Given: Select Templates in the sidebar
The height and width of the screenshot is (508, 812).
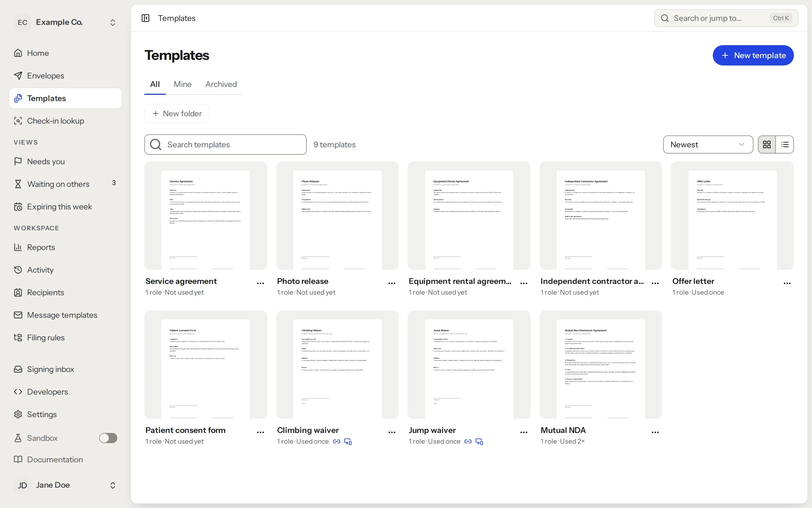Looking at the screenshot, I should pos(65,98).
